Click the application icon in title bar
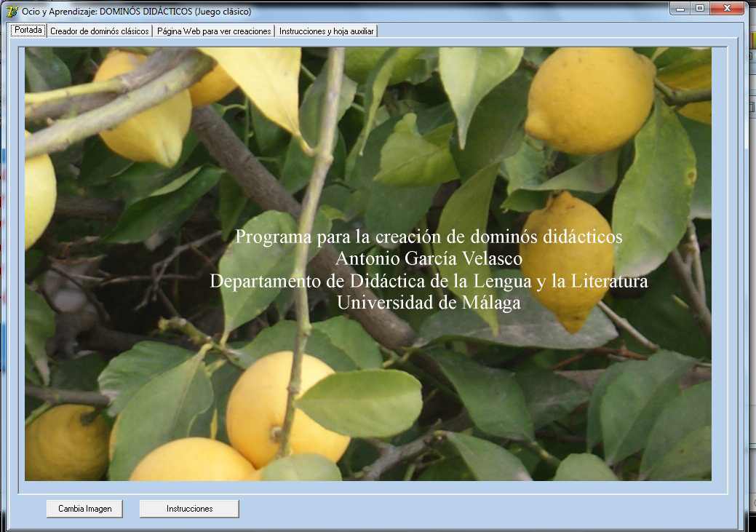The image size is (756, 532). [12, 11]
